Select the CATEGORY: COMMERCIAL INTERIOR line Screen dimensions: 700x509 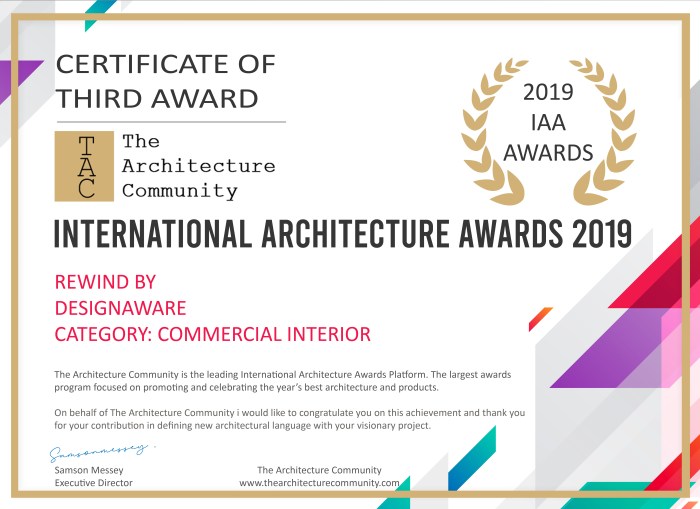198,334
